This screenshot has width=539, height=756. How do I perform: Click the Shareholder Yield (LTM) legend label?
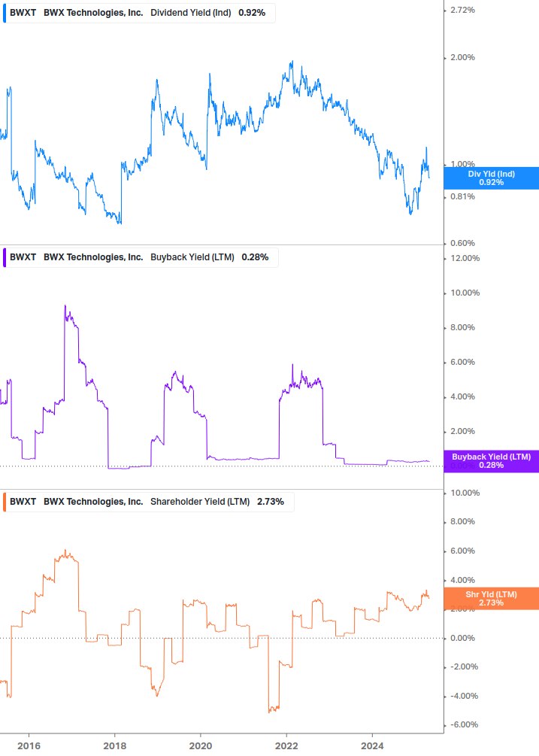tap(200, 502)
